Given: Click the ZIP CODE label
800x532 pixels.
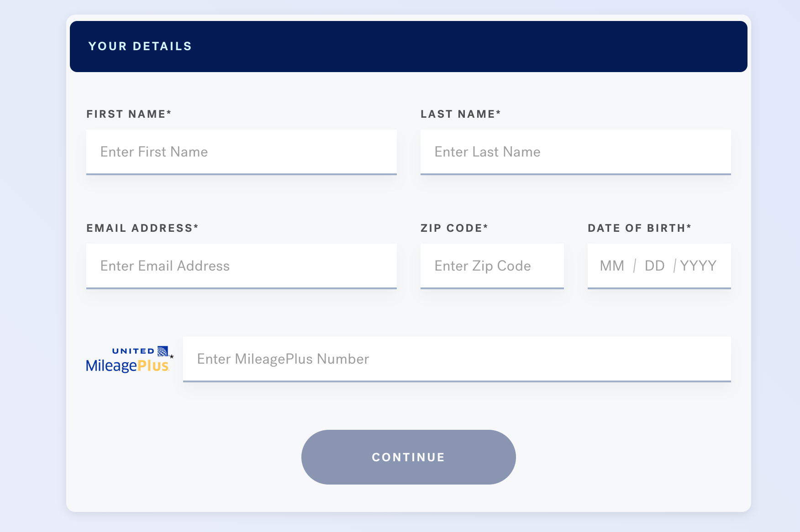Looking at the screenshot, I should pos(454,228).
